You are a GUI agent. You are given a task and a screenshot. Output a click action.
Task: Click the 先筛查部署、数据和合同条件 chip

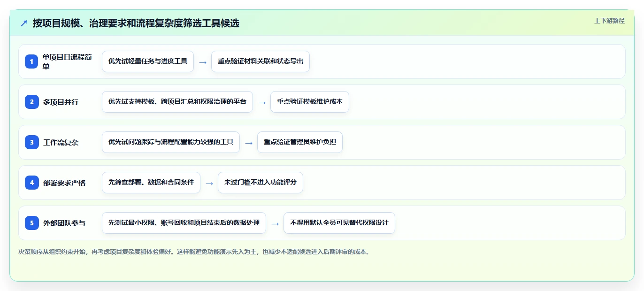pyautogui.click(x=151, y=183)
